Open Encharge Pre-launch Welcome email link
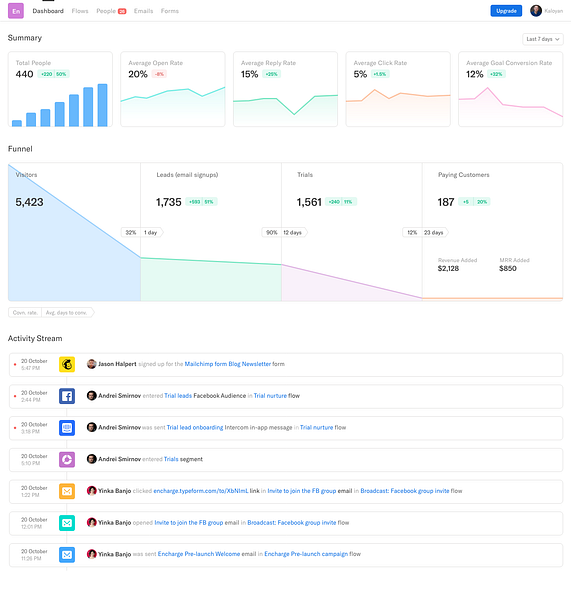The height and width of the screenshot is (600, 571). 199,554
